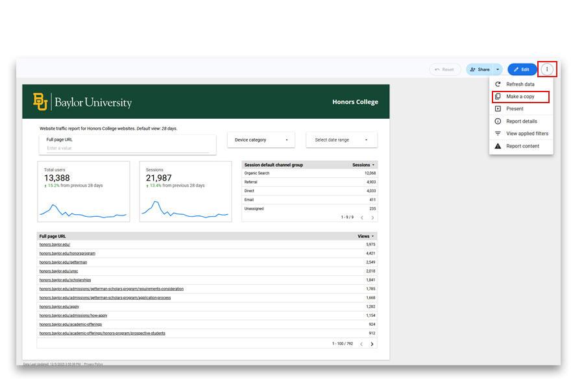Viewport: 584px width, 392px height.
Task: Open honors.baylor.edu/apply link
Action: (59, 307)
